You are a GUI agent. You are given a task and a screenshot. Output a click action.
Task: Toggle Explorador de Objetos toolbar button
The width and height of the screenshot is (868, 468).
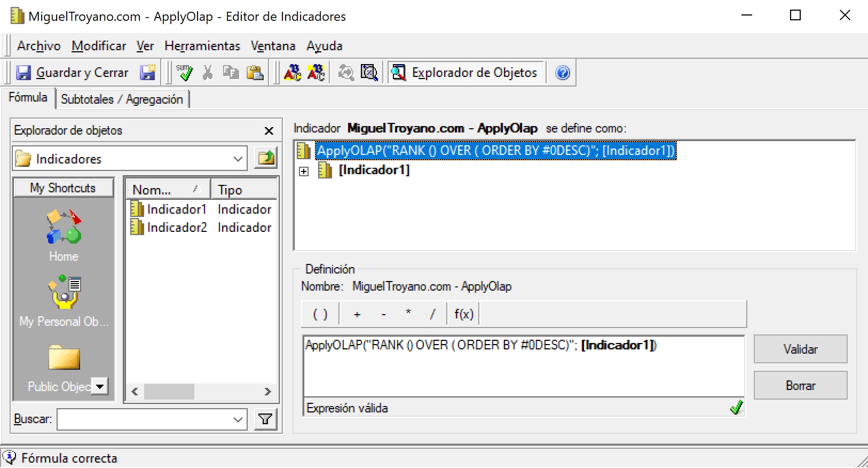tap(465, 73)
